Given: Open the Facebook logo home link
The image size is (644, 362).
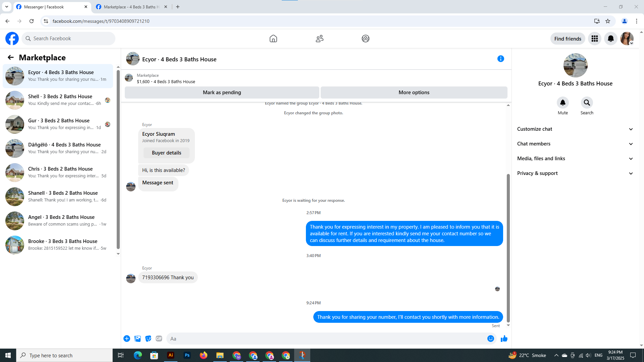Looking at the screenshot, I should (12, 39).
